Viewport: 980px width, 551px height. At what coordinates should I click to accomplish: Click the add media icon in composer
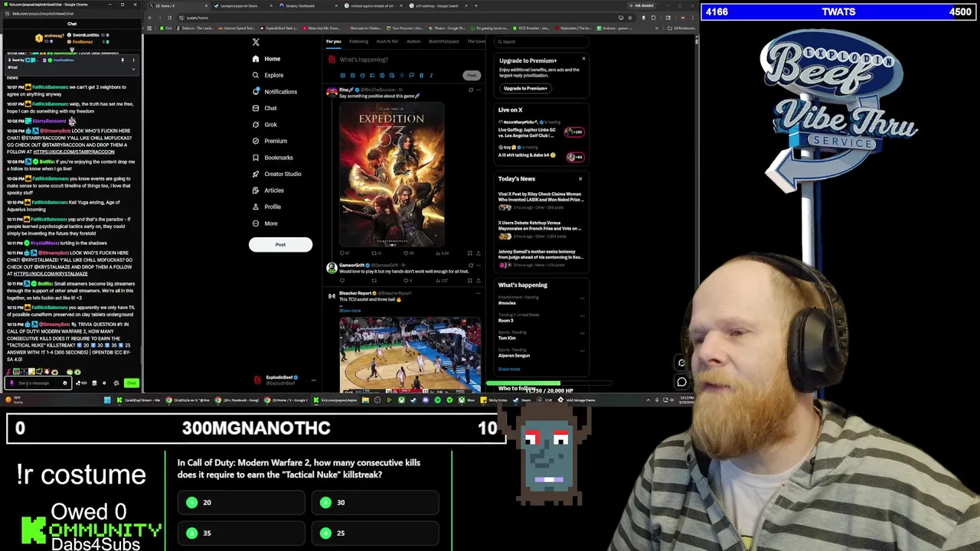(x=343, y=75)
